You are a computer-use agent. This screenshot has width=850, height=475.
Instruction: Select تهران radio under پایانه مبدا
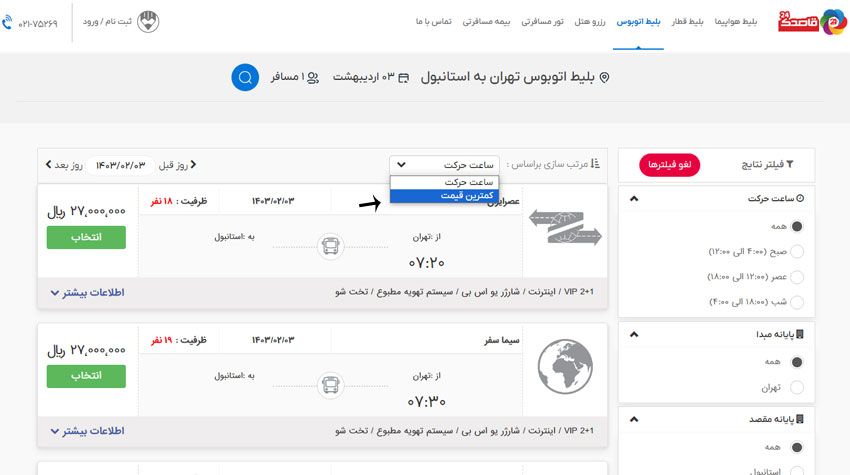click(797, 387)
